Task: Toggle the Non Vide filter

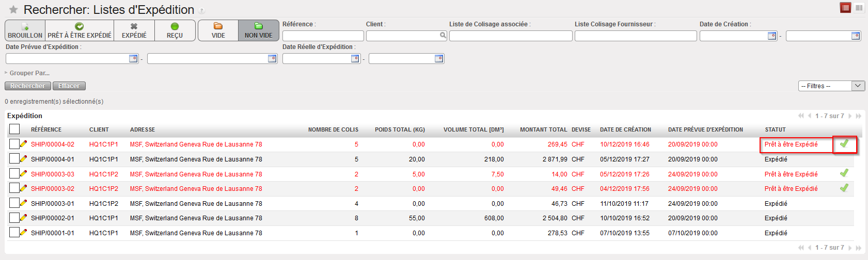Action: [259, 30]
